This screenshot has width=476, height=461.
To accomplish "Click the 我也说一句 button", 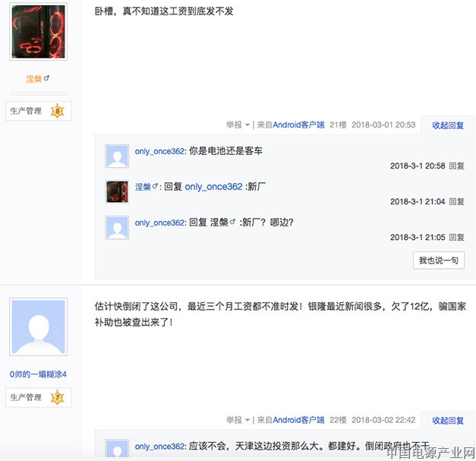I will pyautogui.click(x=438, y=260).
